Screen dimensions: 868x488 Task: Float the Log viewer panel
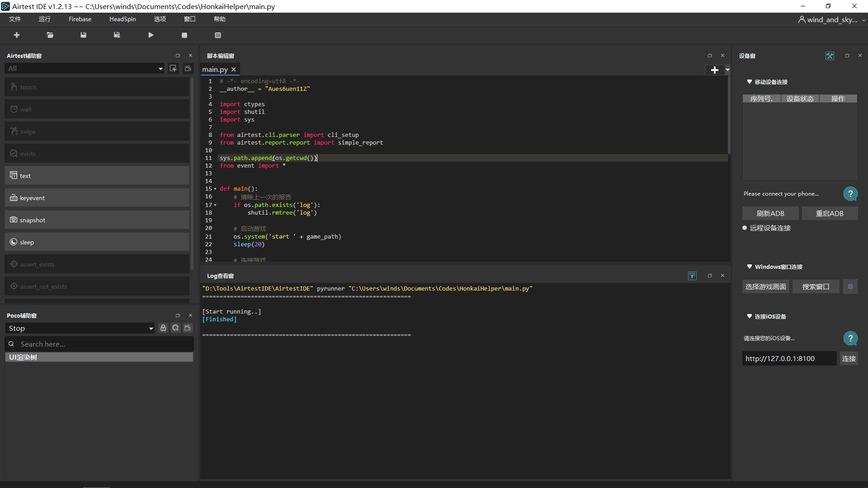[x=710, y=276]
